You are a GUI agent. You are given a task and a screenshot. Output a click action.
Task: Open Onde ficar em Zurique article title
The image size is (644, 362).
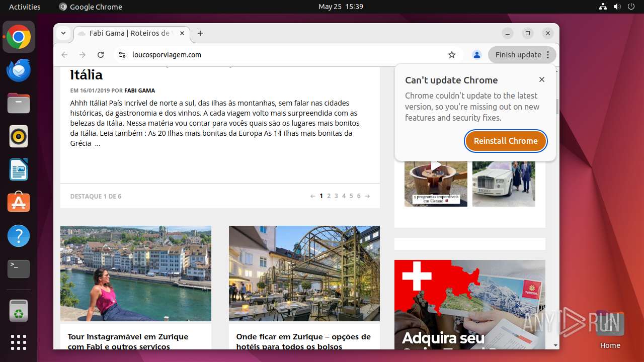tap(303, 341)
